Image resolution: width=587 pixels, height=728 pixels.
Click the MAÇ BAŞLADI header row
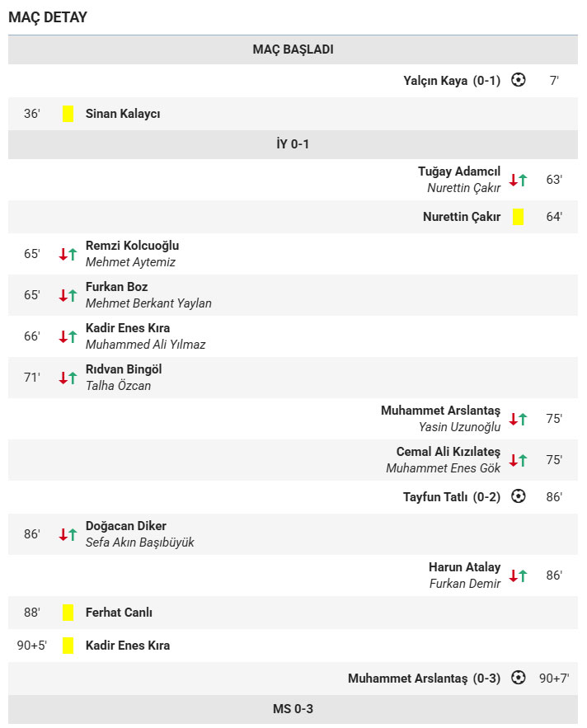click(293, 49)
